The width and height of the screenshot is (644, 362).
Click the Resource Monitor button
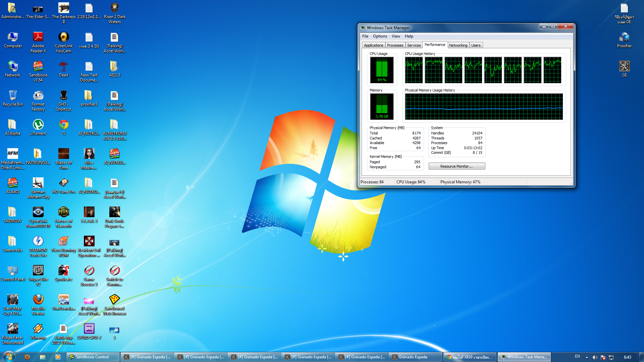pos(457,166)
